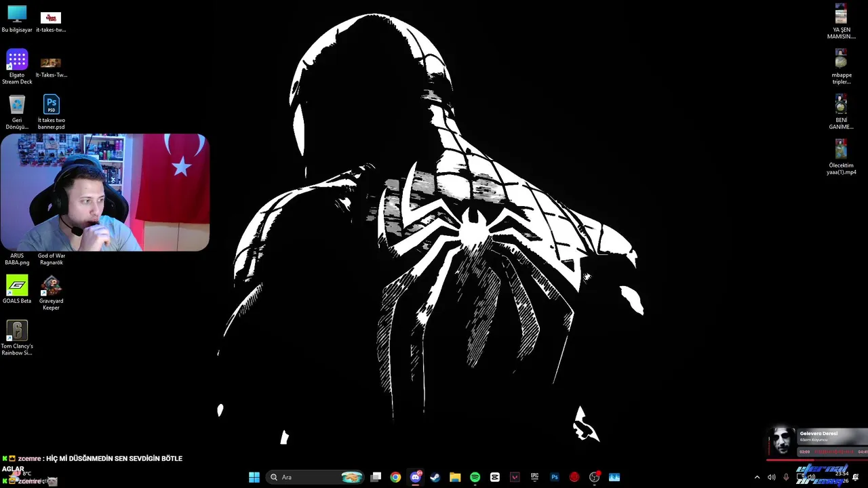This screenshot has height=488, width=868.
Task: Open Steam from the taskbar
Action: click(x=435, y=477)
